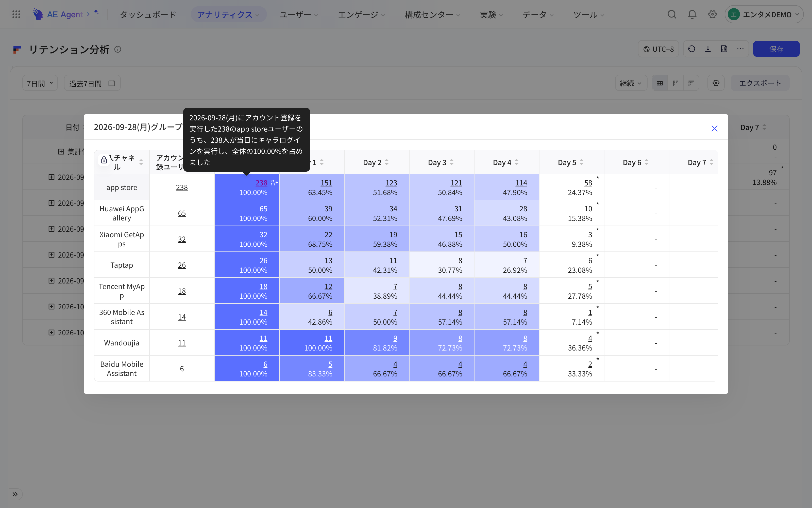
Task: Click the refresh icon beside UTC+8
Action: [x=691, y=49]
